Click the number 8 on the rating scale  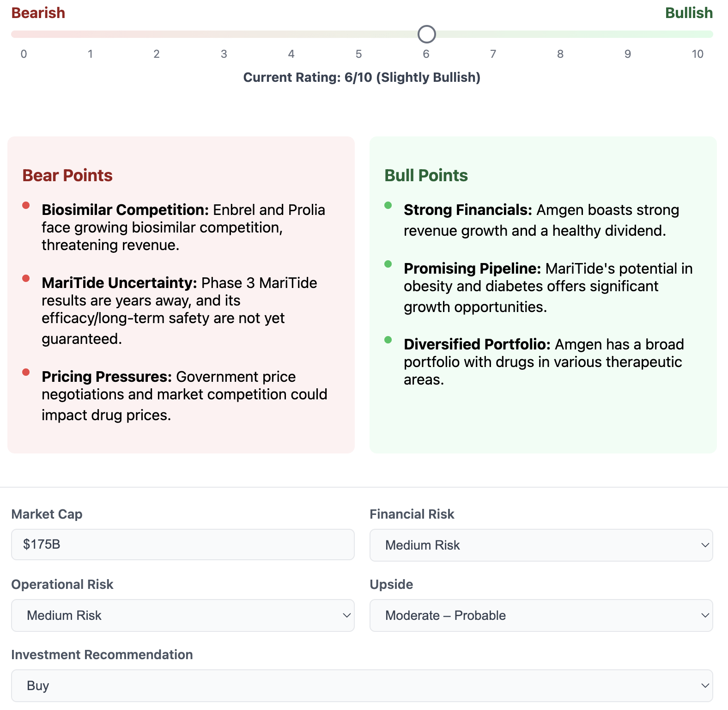[560, 54]
